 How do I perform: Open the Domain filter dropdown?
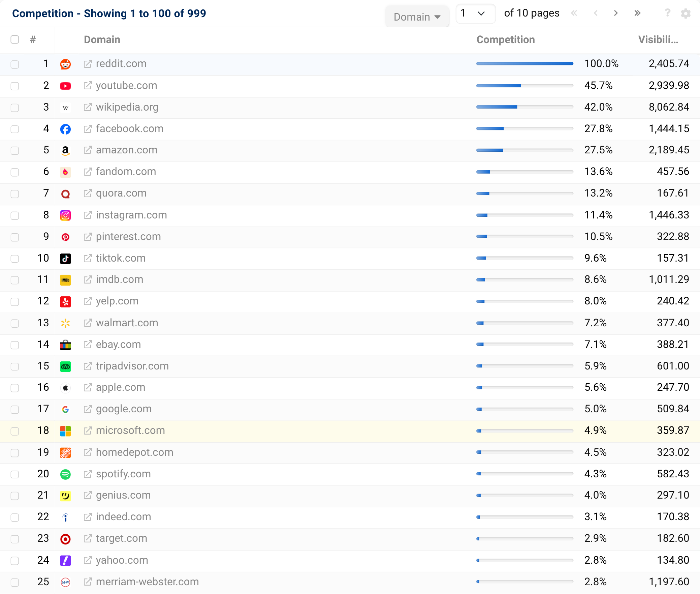point(417,16)
